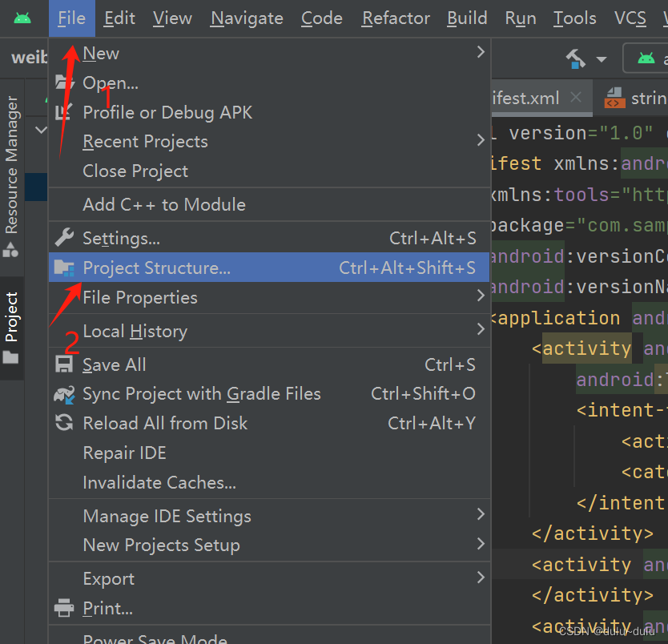Click the Make Project hammer icon
The height and width of the screenshot is (644, 668).
[576, 58]
